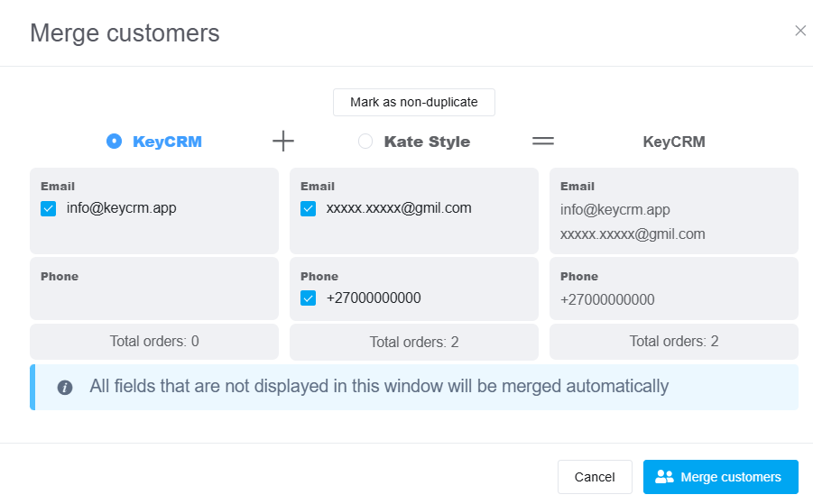Click the KeyCRM customer name label
The width and height of the screenshot is (813, 504).
pos(167,142)
